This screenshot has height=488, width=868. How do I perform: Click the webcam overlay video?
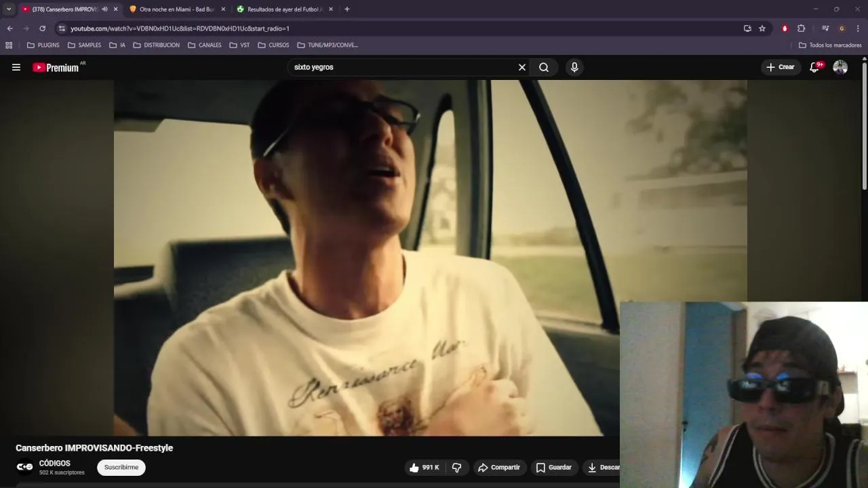point(744,395)
